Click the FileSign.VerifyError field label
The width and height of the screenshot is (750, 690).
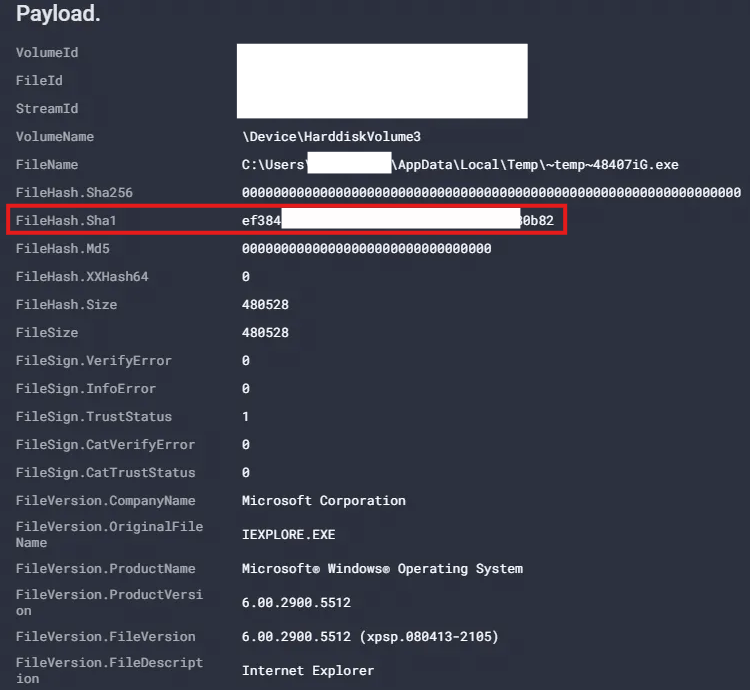point(93,360)
